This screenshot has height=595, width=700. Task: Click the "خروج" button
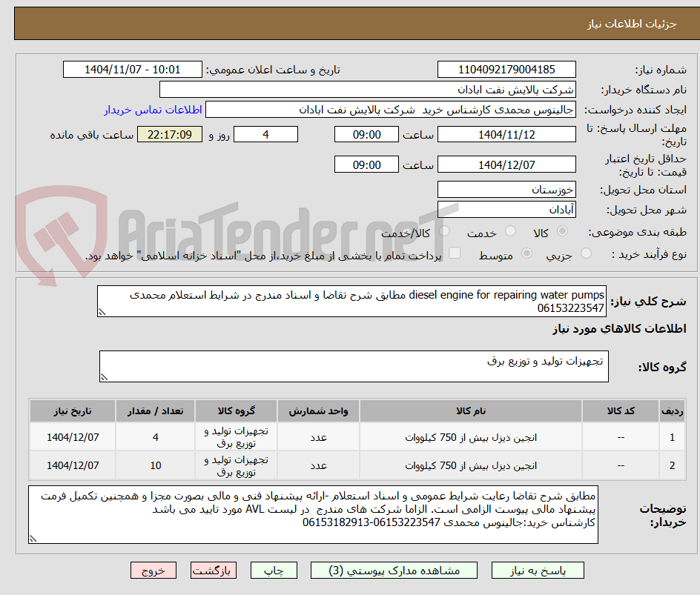[x=153, y=570]
